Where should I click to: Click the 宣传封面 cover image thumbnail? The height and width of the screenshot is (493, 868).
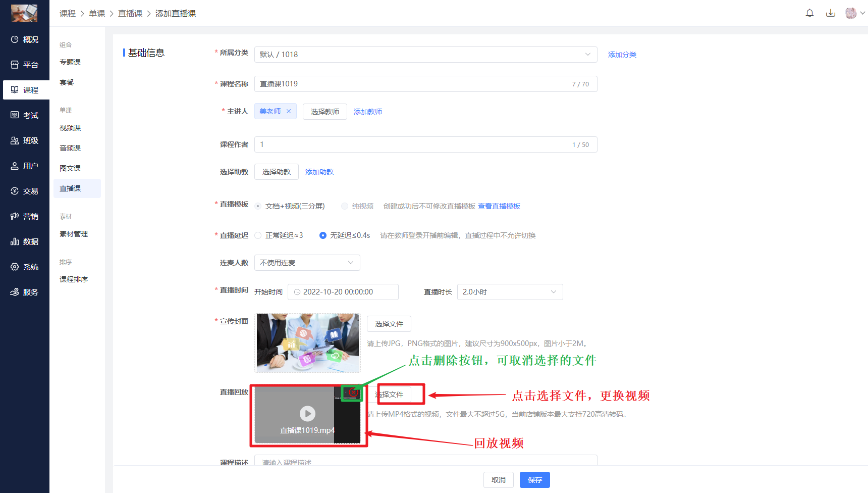point(308,343)
